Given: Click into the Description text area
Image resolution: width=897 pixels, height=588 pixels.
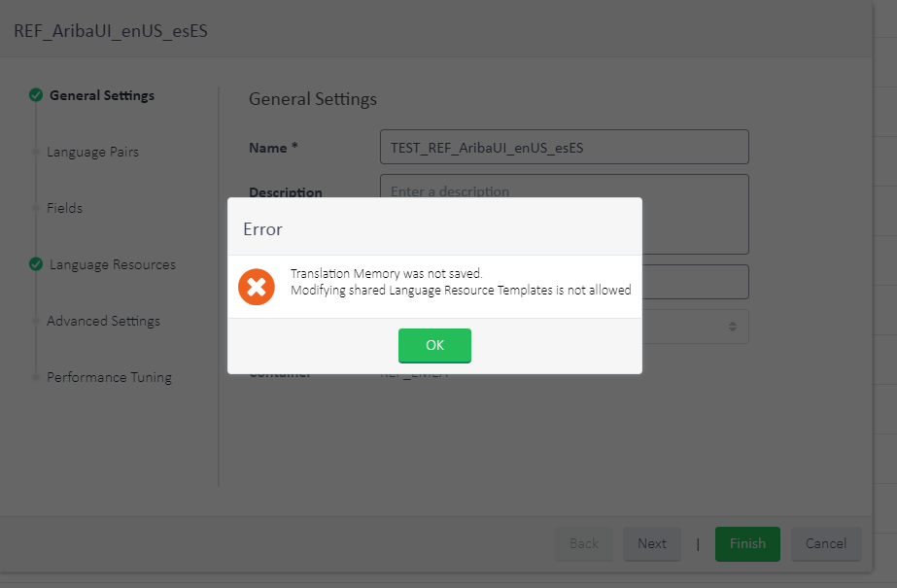Looking at the screenshot, I should [x=680, y=188].
